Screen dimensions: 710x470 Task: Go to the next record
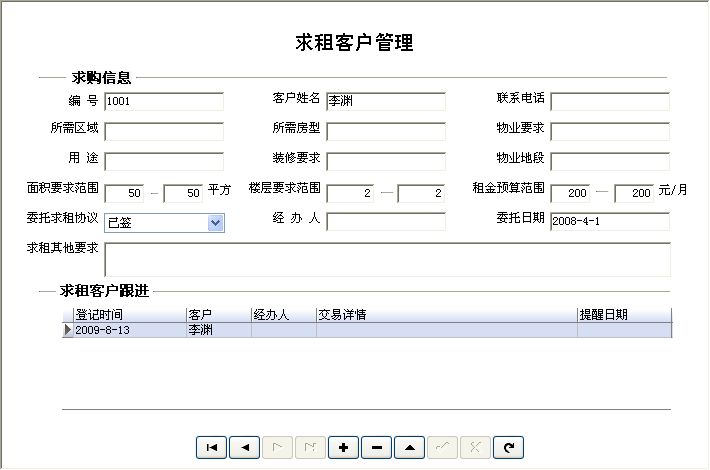point(278,447)
